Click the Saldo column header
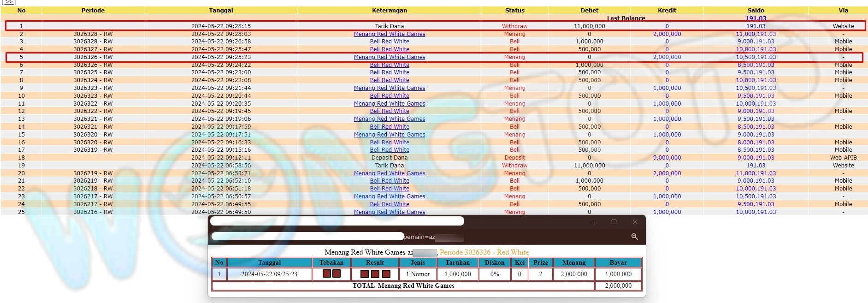 point(756,10)
